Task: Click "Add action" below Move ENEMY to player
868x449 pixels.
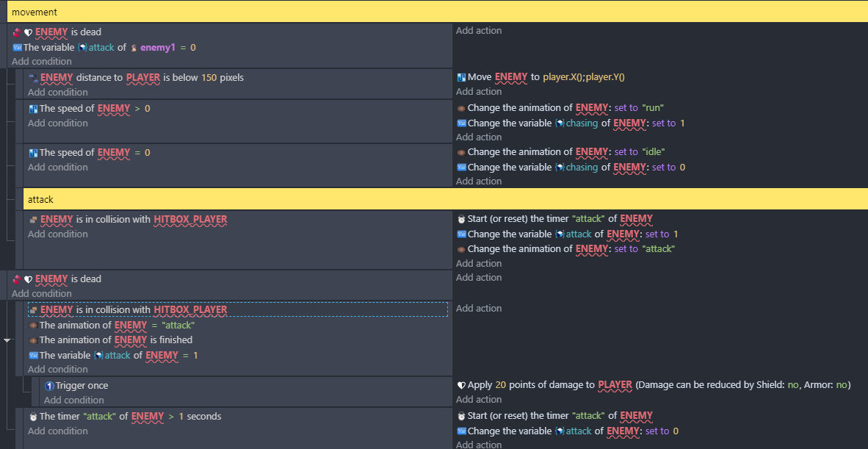Action: coord(479,92)
